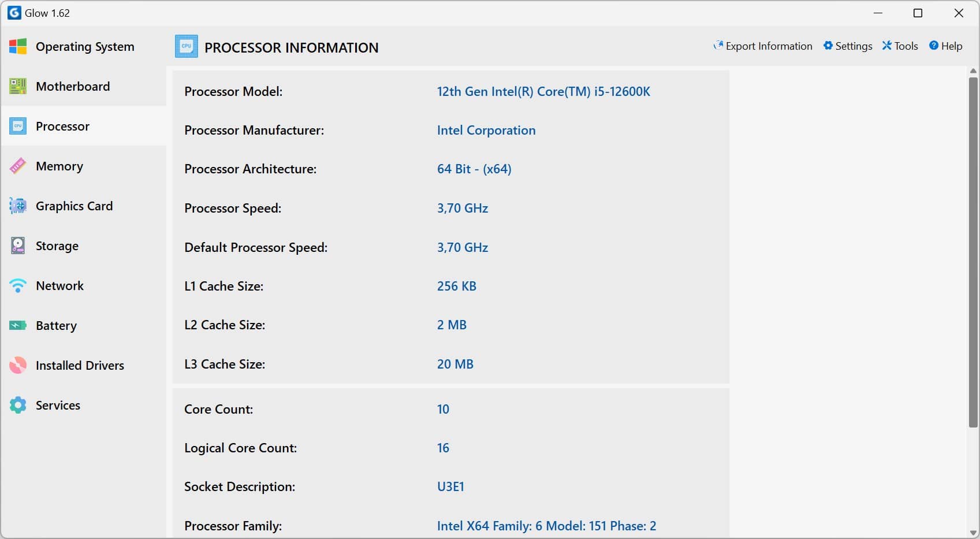Image resolution: width=980 pixels, height=539 pixels.
Task: Go to the Graphics Card section
Action: pos(84,206)
